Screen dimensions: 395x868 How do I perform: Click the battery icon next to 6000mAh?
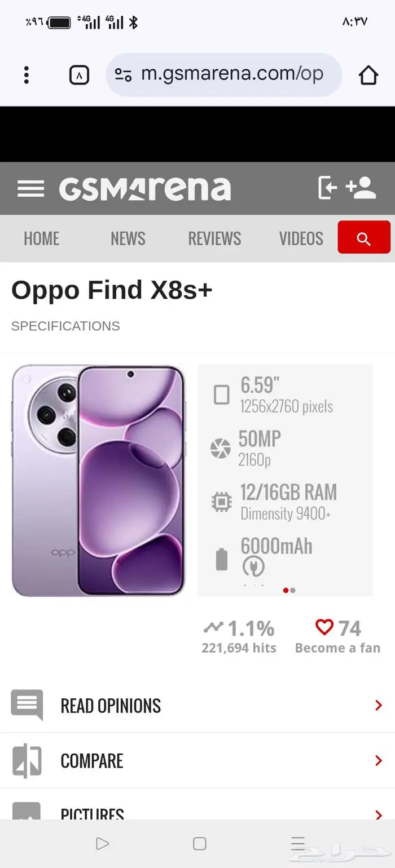coord(221,558)
